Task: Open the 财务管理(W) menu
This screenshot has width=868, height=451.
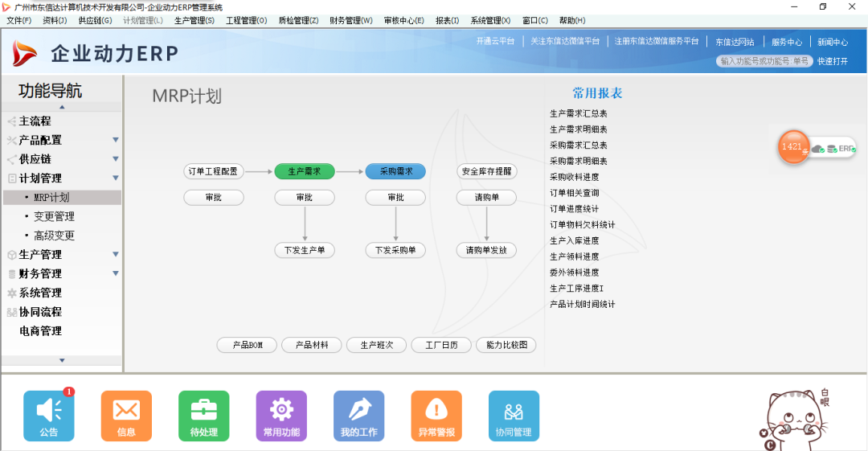Action: tap(351, 21)
